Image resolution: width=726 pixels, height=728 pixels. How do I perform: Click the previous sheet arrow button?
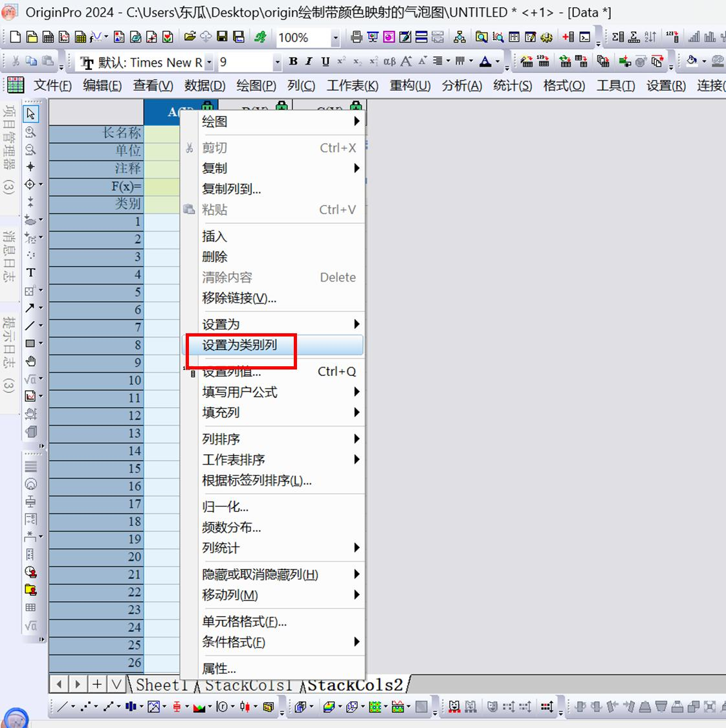[59, 684]
